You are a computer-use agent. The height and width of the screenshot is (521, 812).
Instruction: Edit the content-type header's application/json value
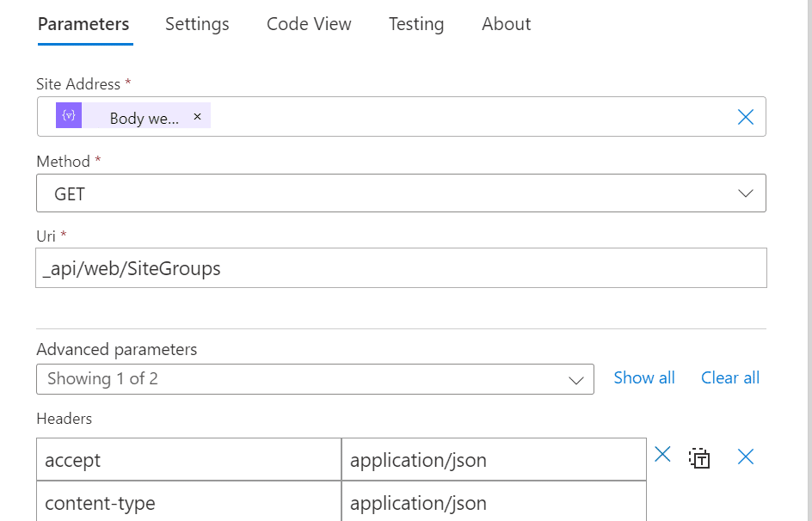[x=494, y=501]
